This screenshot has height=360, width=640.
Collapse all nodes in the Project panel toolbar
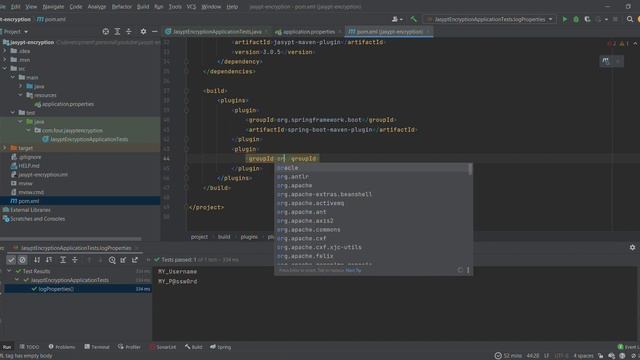pos(129,31)
